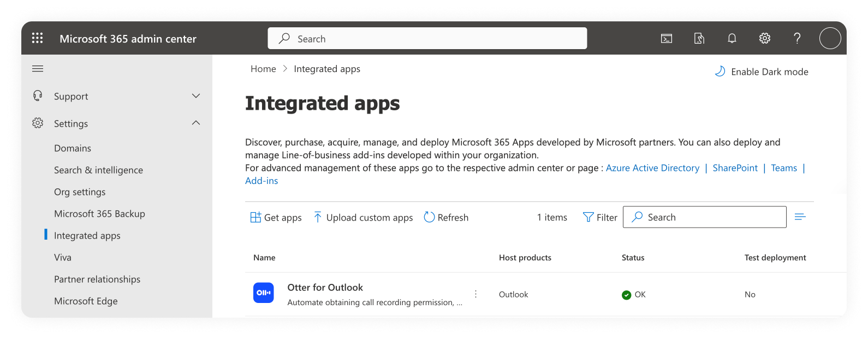The image size is (868, 339).
Task: Open the Viva settings page
Action: (x=63, y=257)
